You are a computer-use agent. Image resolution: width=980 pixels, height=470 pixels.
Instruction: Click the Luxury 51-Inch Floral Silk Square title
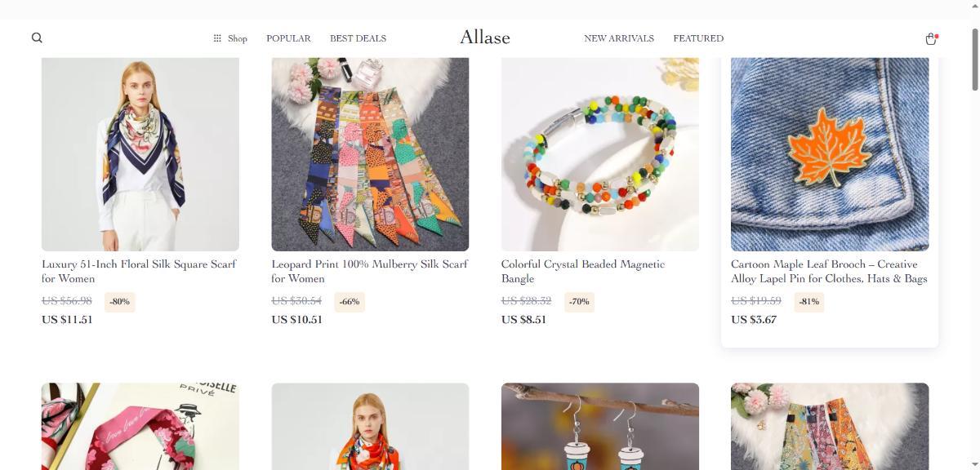click(x=139, y=271)
